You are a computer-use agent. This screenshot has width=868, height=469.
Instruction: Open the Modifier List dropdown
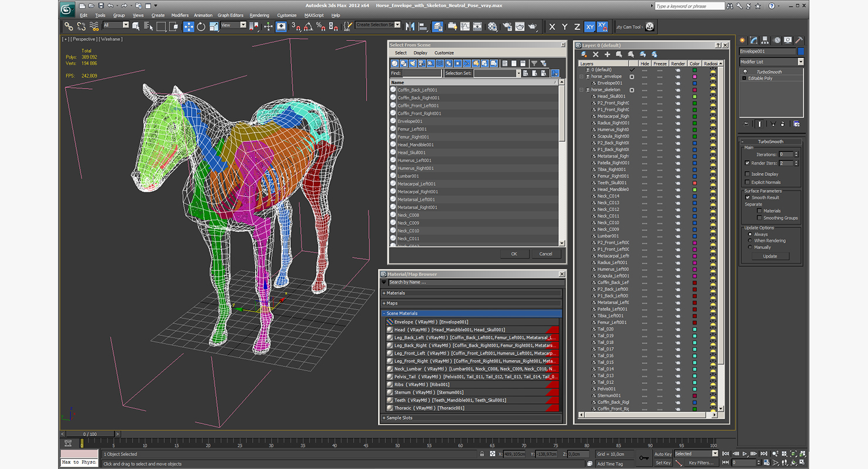click(x=771, y=62)
